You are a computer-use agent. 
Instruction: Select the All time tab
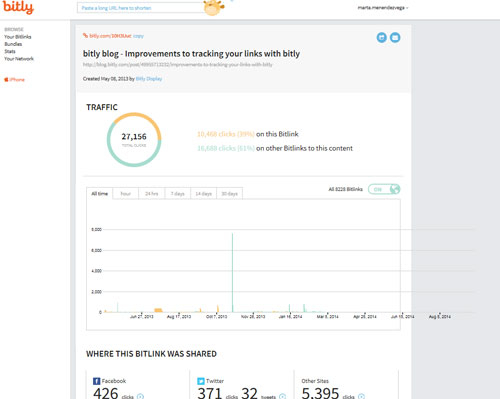pos(100,193)
